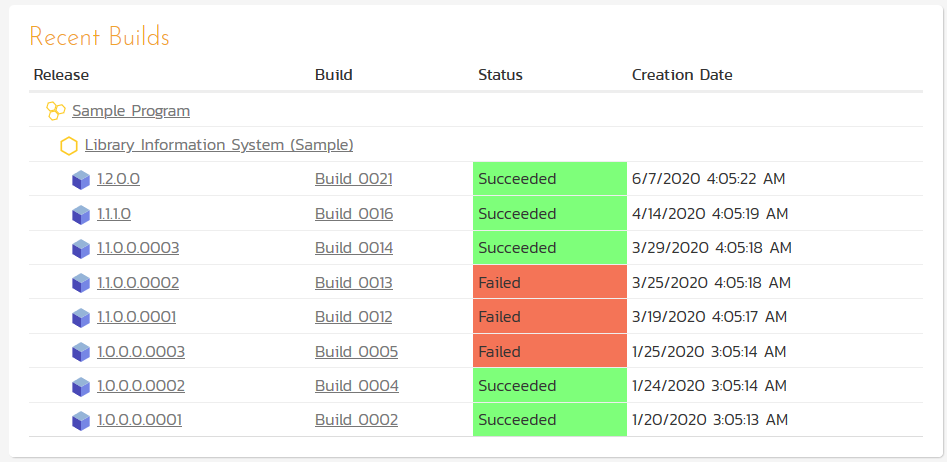Open release 1.1.0.0.0001 link
The width and height of the screenshot is (947, 462).
point(137,317)
